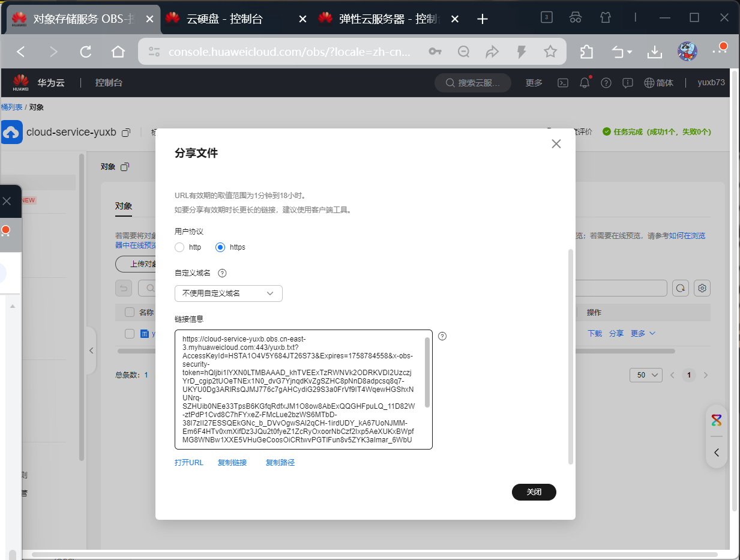Viewport: 740px width, 560px height.
Task: Go back with the browser back arrow
Action: [21, 52]
